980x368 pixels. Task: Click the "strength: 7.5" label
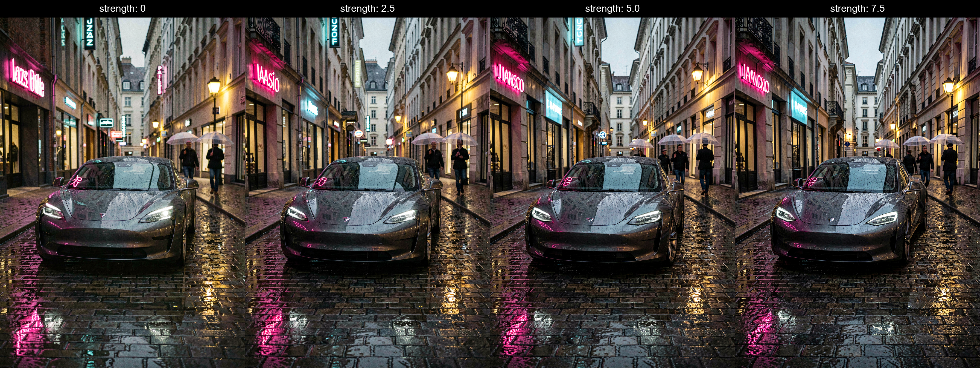click(857, 8)
